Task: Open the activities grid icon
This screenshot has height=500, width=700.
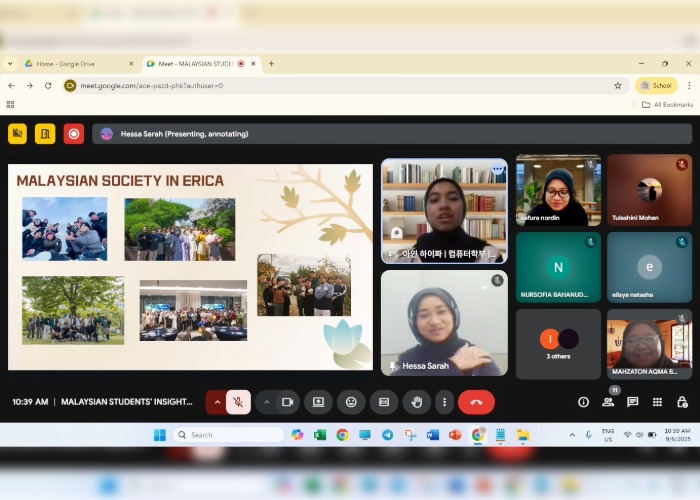Action: coord(657,402)
